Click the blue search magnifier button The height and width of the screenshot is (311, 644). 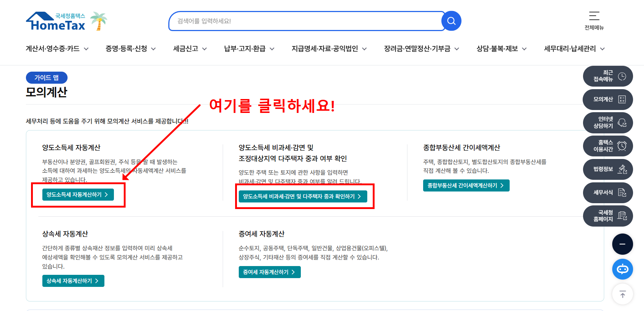tap(451, 21)
